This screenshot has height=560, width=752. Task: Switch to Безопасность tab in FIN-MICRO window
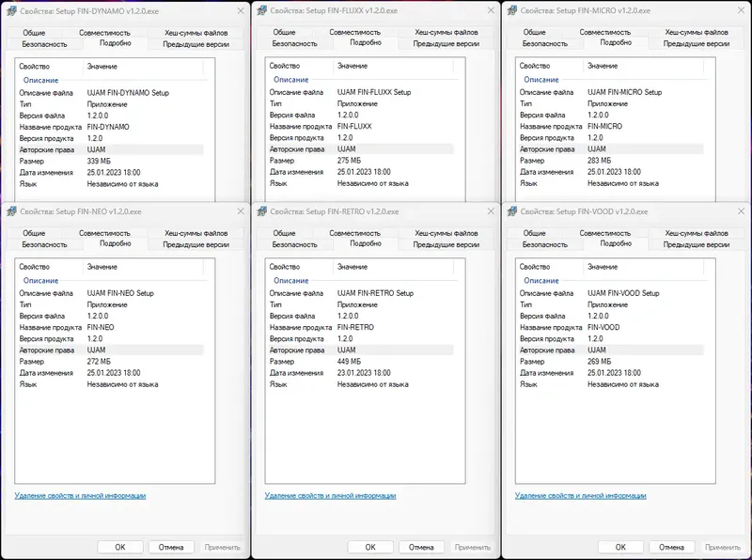click(545, 43)
